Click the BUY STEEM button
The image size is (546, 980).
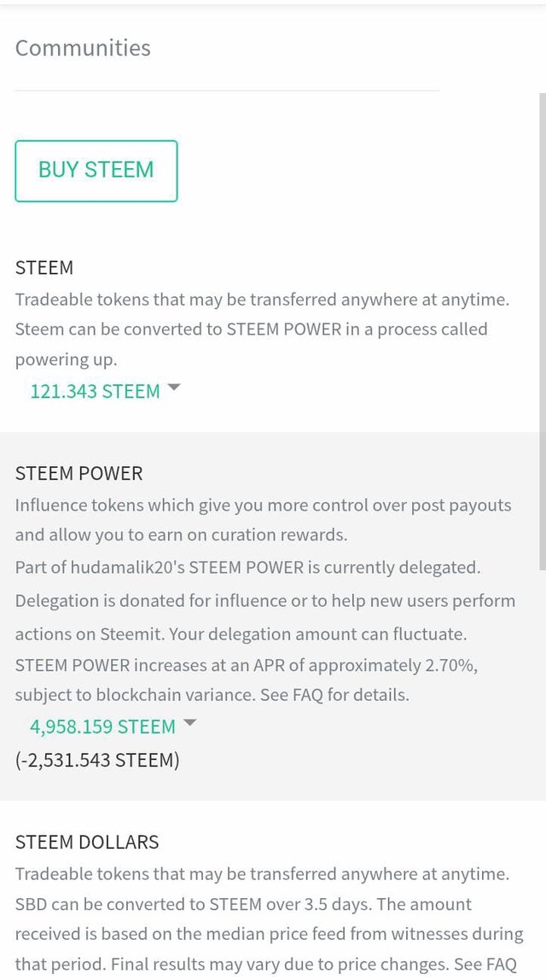pos(96,171)
